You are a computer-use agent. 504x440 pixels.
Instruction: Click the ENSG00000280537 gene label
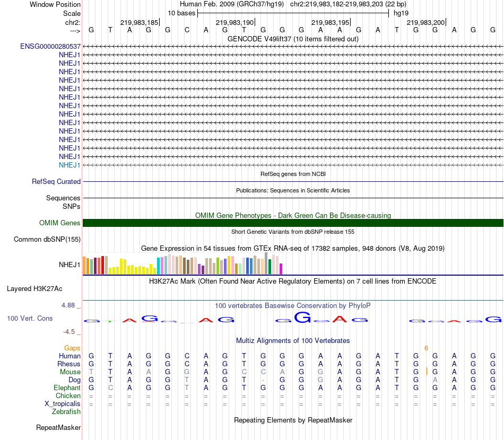[50, 47]
